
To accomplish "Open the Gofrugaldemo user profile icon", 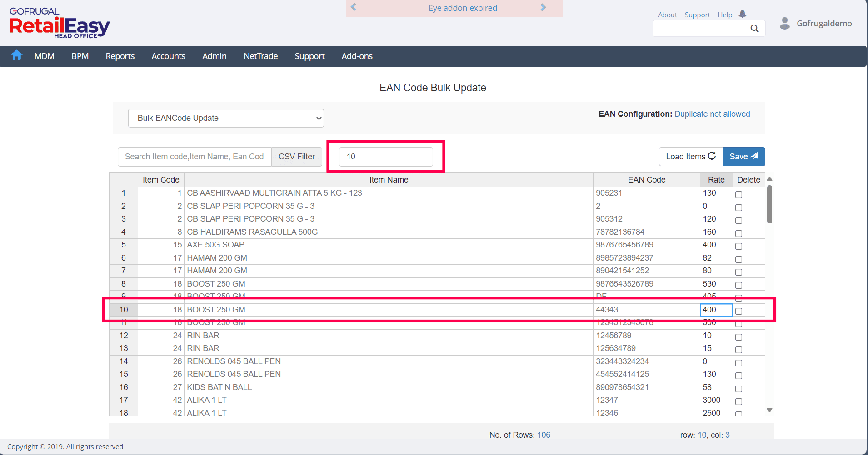I will 785,23.
